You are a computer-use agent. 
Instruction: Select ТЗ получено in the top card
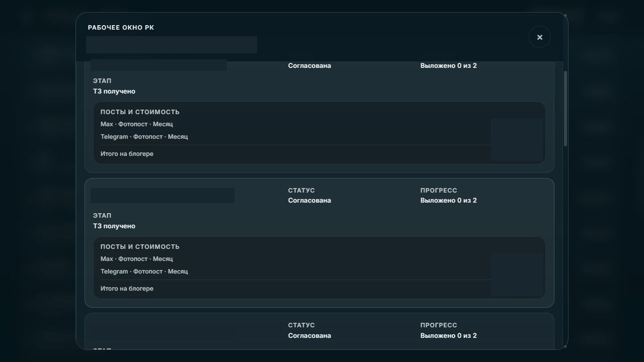(x=114, y=92)
